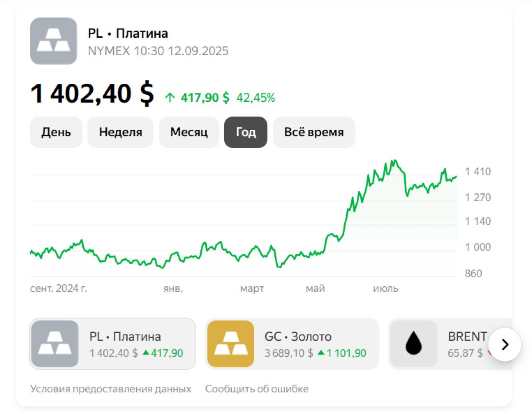Click the large platinum bars header icon
This screenshot has width=532, height=414.
(53, 41)
